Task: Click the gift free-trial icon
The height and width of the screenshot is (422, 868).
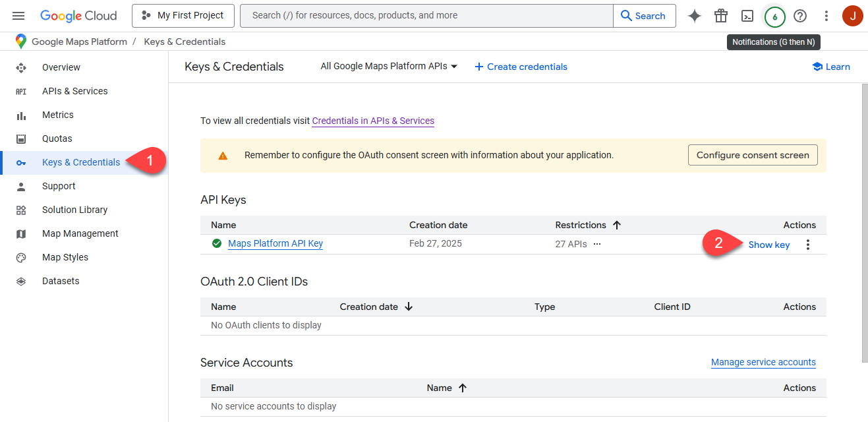Action: pos(721,16)
